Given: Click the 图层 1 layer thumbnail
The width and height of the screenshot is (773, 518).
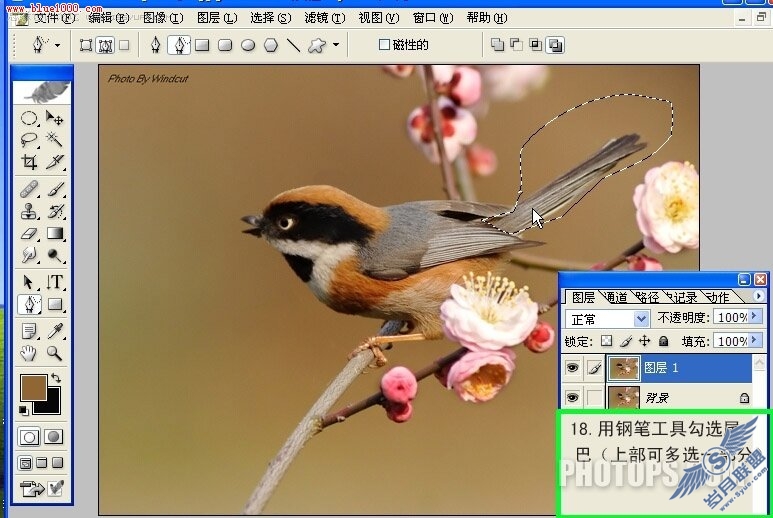Looking at the screenshot, I should tap(624, 368).
